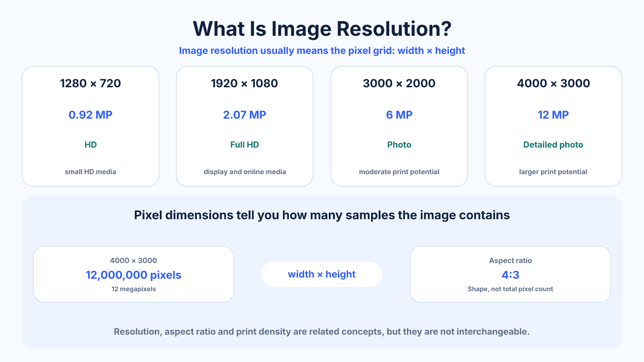The image size is (644, 362).
Task: Click the 'width × height' pill
Action: [x=322, y=274]
